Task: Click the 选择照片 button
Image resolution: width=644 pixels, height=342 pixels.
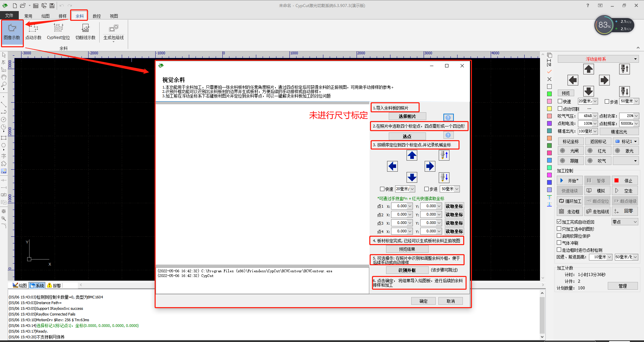Action: click(407, 116)
